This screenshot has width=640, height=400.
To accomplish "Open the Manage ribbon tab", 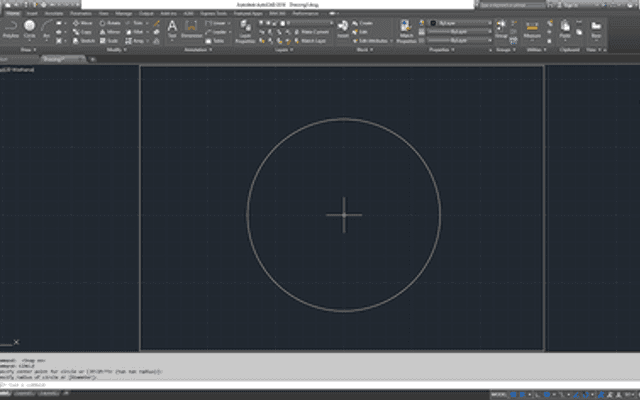I will pyautogui.click(x=124, y=13).
